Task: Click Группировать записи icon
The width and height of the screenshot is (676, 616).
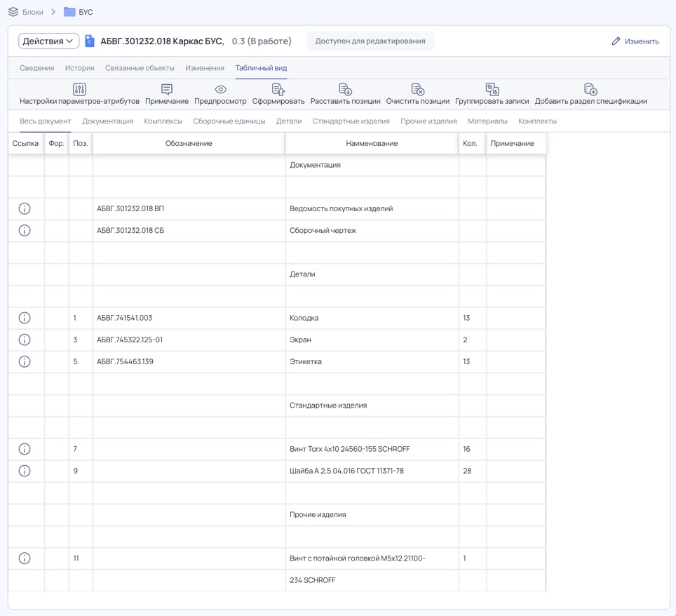Action: coord(492,89)
